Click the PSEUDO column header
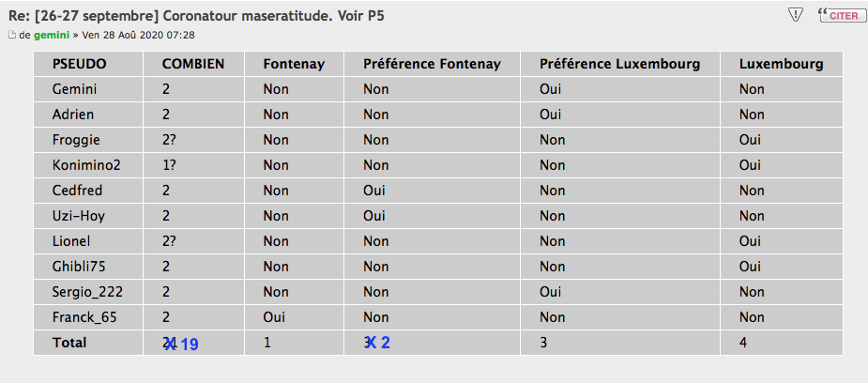 [x=80, y=64]
